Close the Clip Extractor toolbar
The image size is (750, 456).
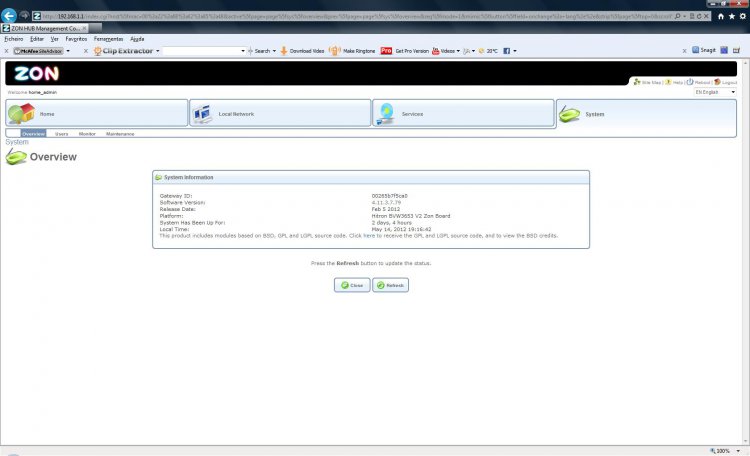pos(86,51)
